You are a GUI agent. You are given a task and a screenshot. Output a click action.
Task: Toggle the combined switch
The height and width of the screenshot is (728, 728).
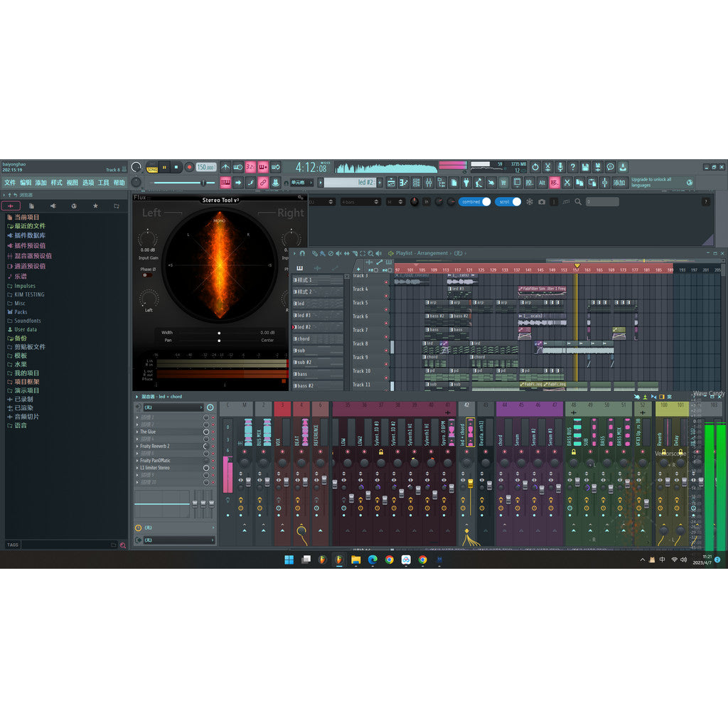coord(474,201)
